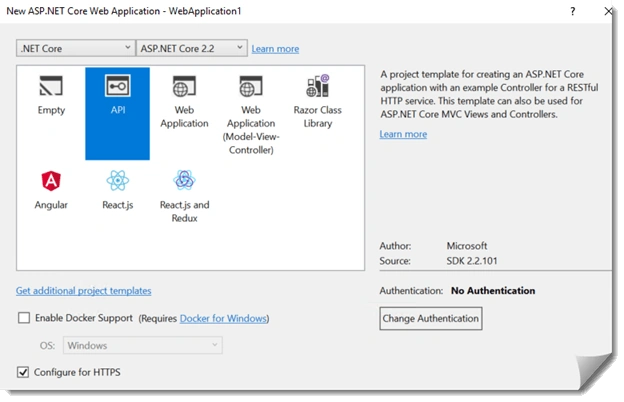The image size is (624, 402).
Task: Pick the Web Application template
Action: tap(184, 101)
